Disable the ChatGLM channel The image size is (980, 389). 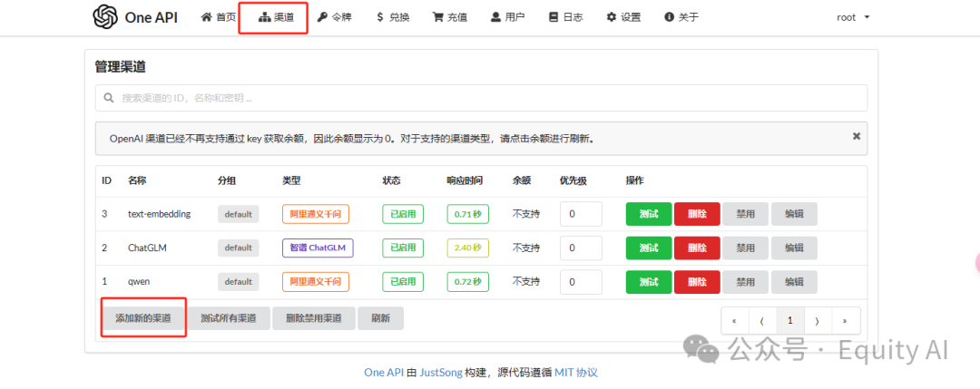746,248
